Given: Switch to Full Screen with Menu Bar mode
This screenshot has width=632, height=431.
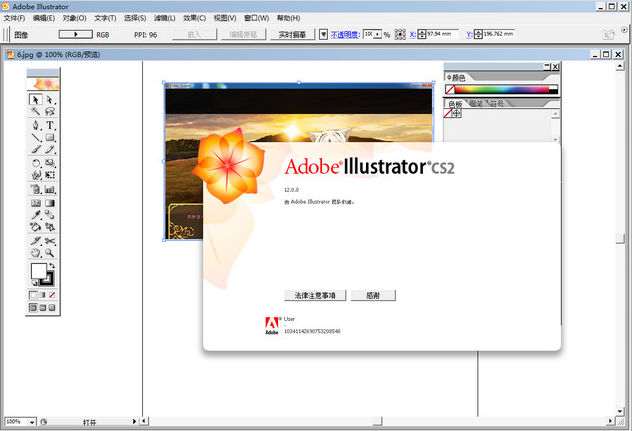Looking at the screenshot, I should tap(42, 308).
